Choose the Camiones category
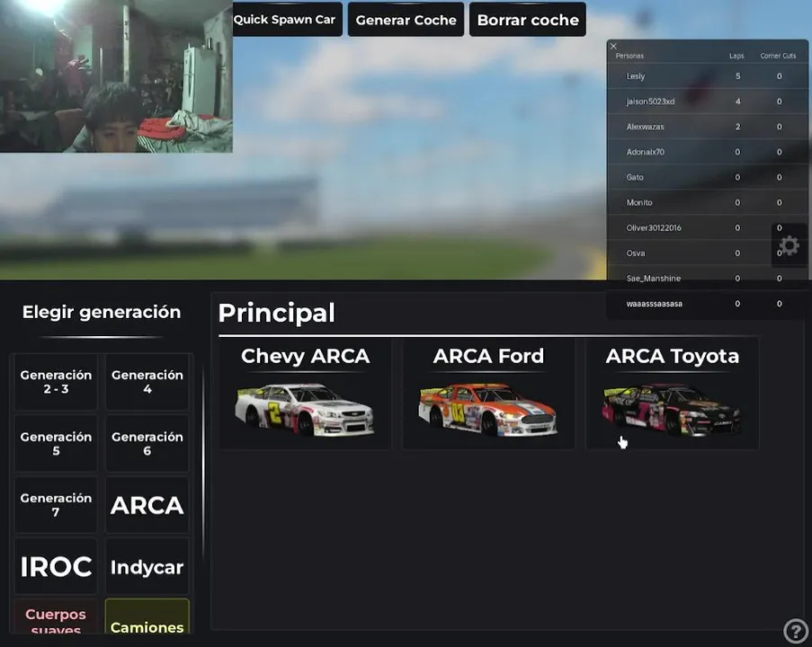This screenshot has height=647, width=812. (147, 617)
